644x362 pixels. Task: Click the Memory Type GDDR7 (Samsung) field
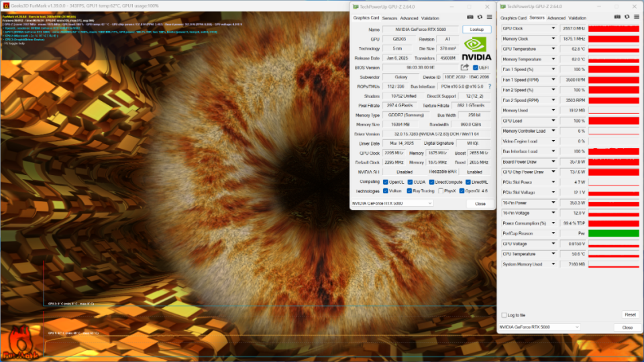coord(407,115)
